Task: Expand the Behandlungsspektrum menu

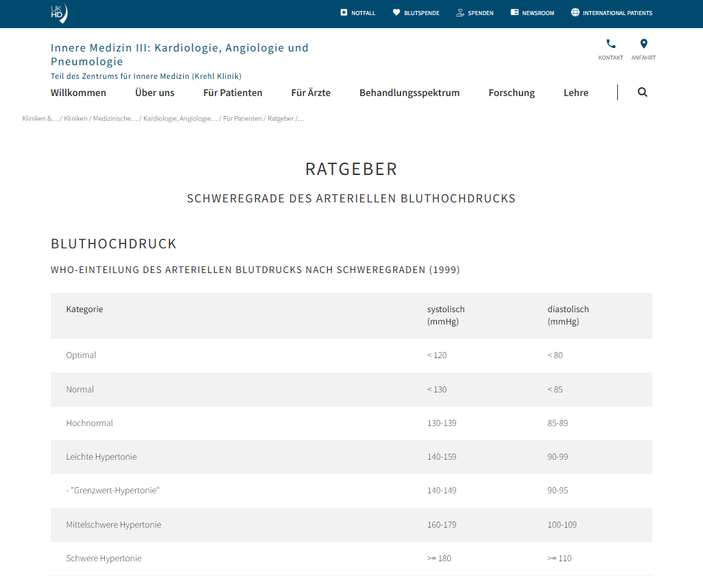Action: (409, 93)
